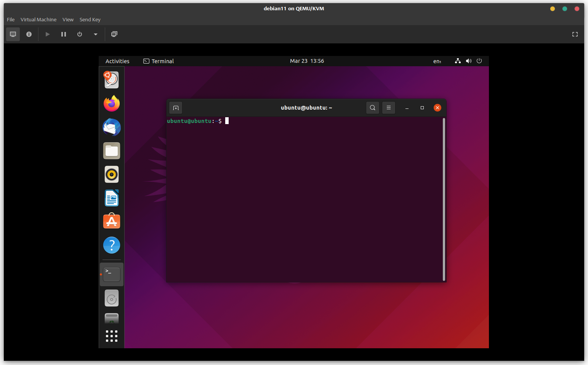Pause the virtual machine
The height and width of the screenshot is (365, 588).
click(x=64, y=34)
